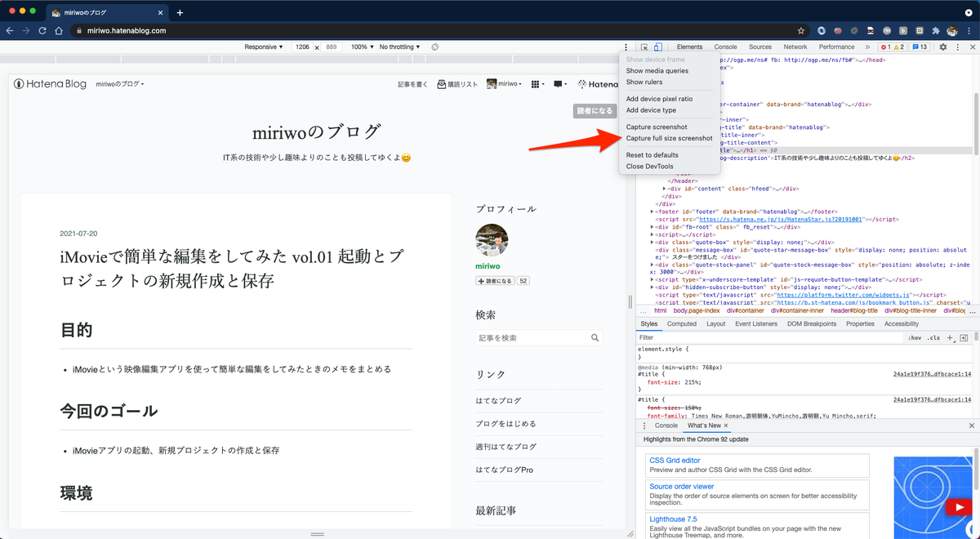The height and width of the screenshot is (539, 980).
Task: Open drawer three-dot menu beside Console
Action: tap(644, 425)
